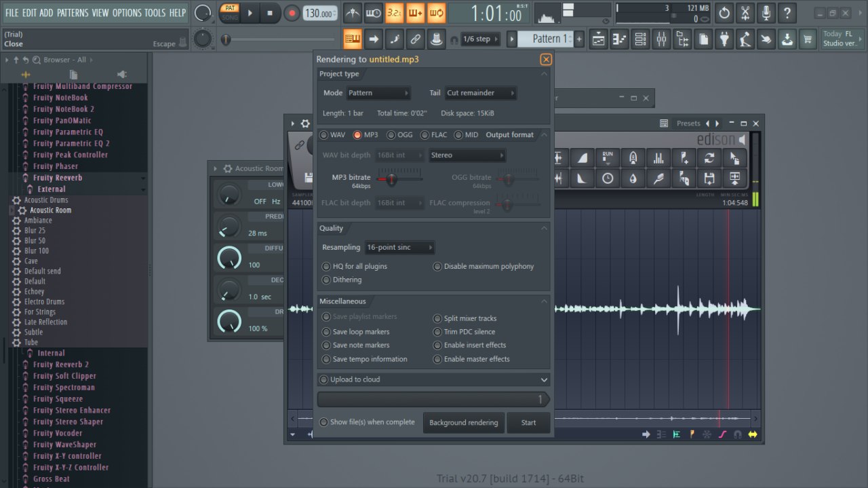Enable the Dithering option
Image resolution: width=868 pixels, height=488 pixels.
pyautogui.click(x=342, y=280)
